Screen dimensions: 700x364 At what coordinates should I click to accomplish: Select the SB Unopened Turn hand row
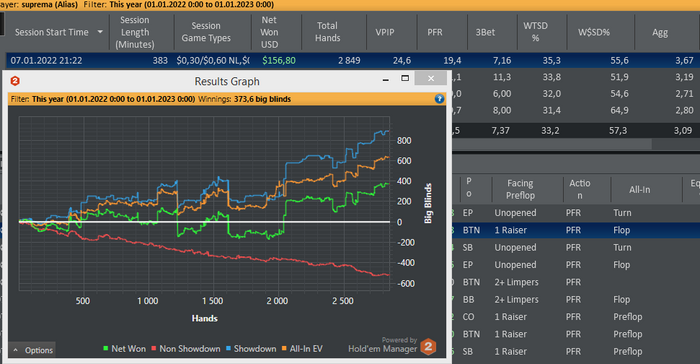click(576, 247)
